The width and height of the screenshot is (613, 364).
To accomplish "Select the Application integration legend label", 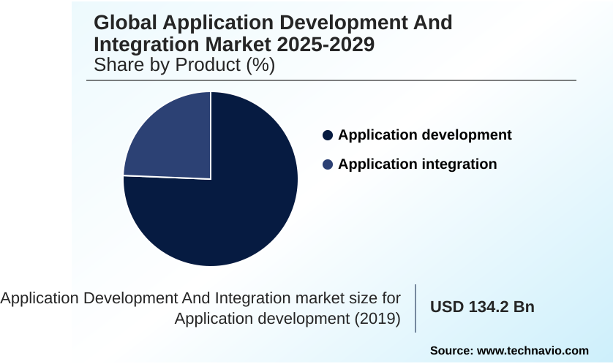I will (417, 164).
